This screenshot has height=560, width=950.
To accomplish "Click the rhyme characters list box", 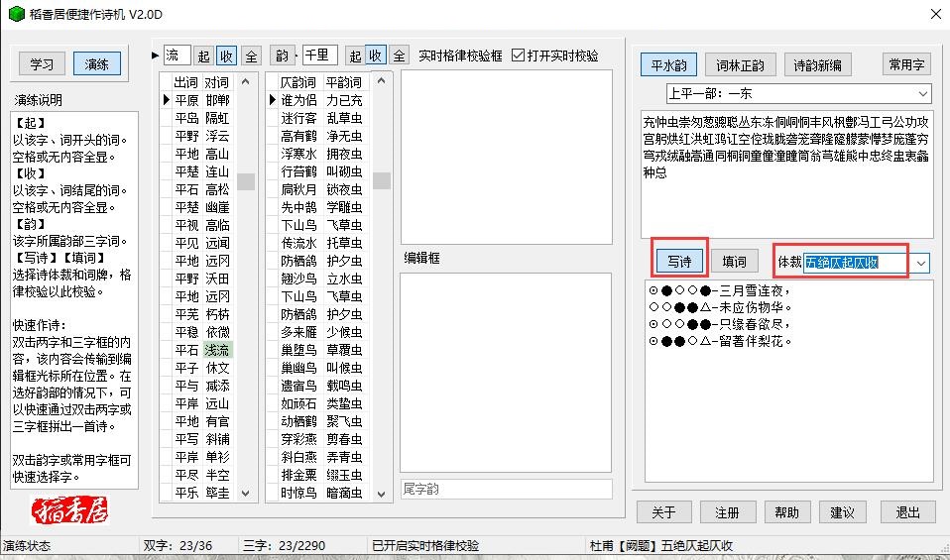I will pyautogui.click(x=787, y=174).
